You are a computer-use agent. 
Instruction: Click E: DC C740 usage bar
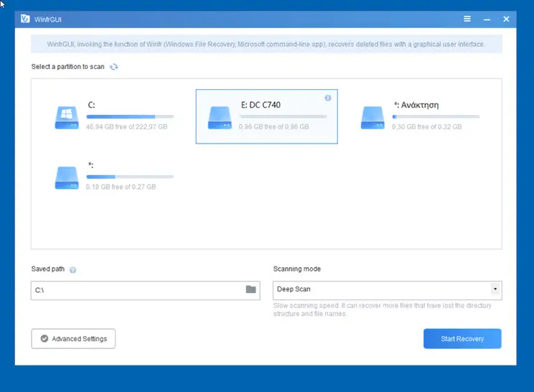284,116
